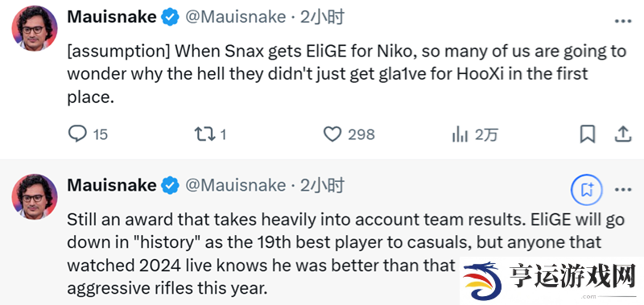Open Mauisnake's avatar on the first tweet

35,28
